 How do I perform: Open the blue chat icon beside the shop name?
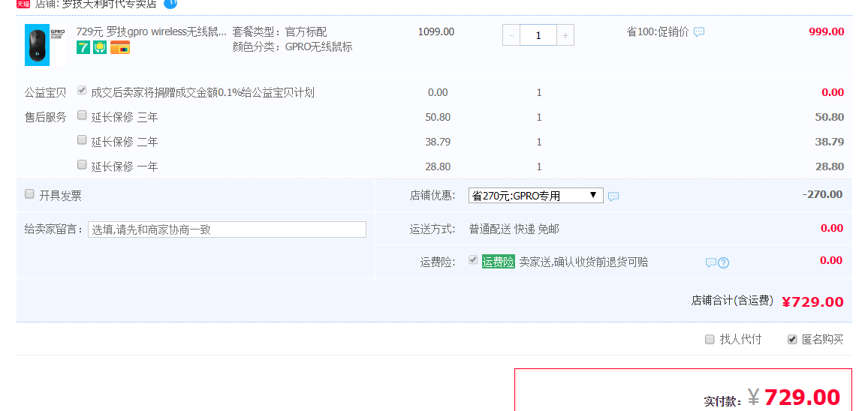click(170, 3)
